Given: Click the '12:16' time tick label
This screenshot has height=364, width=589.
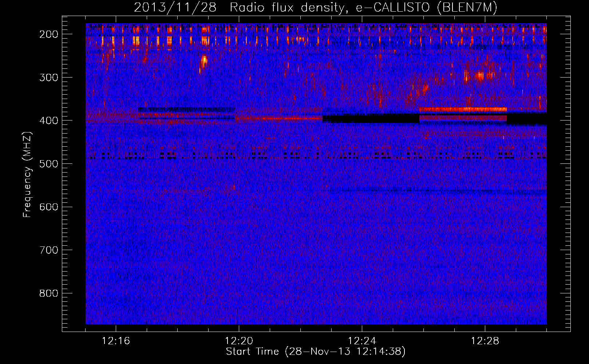Looking at the screenshot, I should [116, 341].
